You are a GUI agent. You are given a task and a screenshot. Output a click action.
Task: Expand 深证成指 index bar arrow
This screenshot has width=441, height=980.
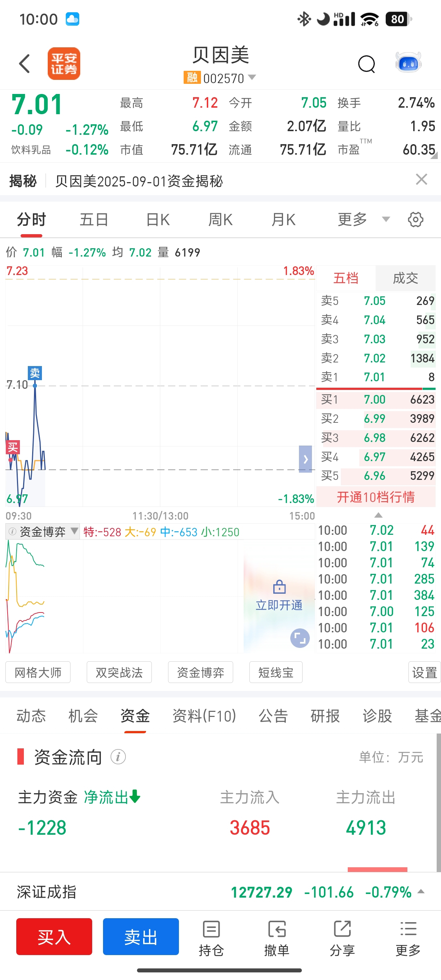pyautogui.click(x=421, y=891)
